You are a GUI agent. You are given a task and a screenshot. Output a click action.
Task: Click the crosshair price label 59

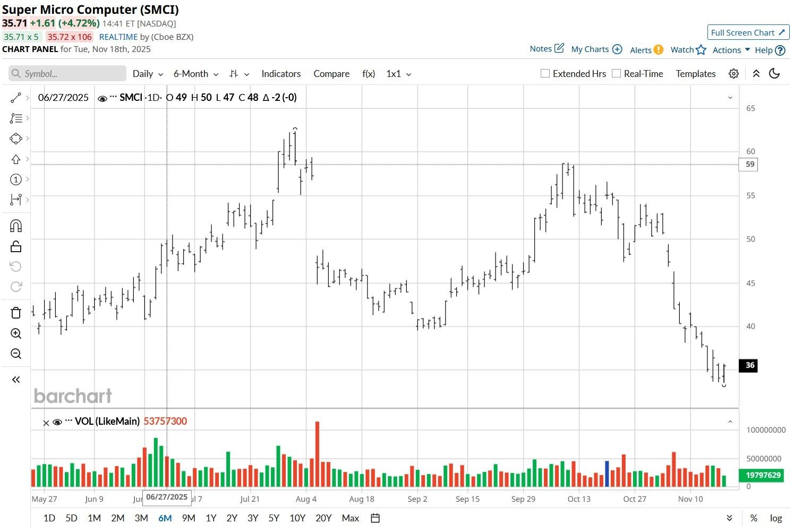(x=748, y=165)
